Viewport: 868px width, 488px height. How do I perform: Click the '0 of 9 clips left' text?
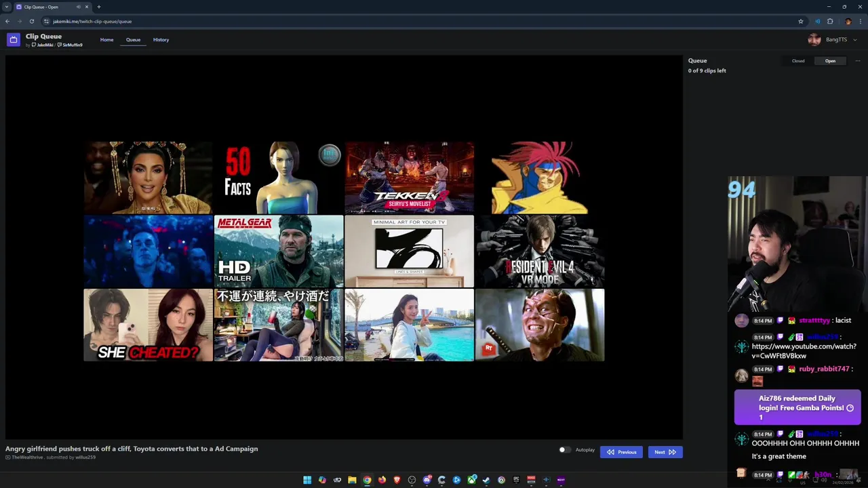coord(707,70)
